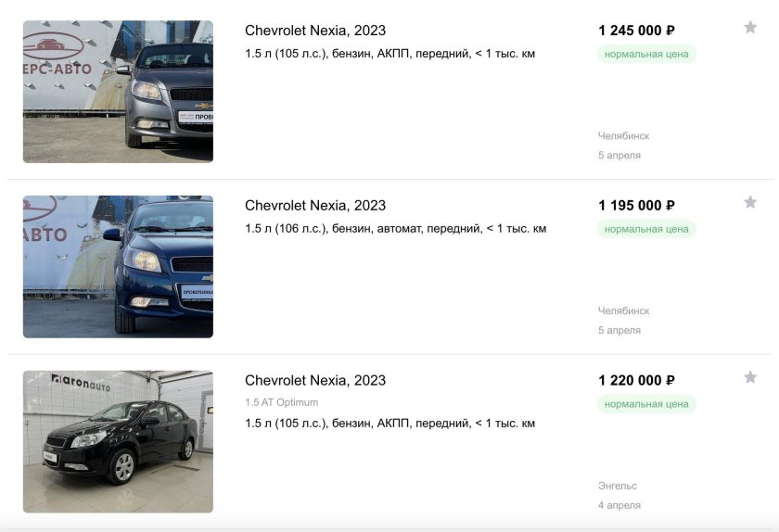Click the "4 апреля" listing date
Viewport: 779px width, 532px height.
point(619,505)
